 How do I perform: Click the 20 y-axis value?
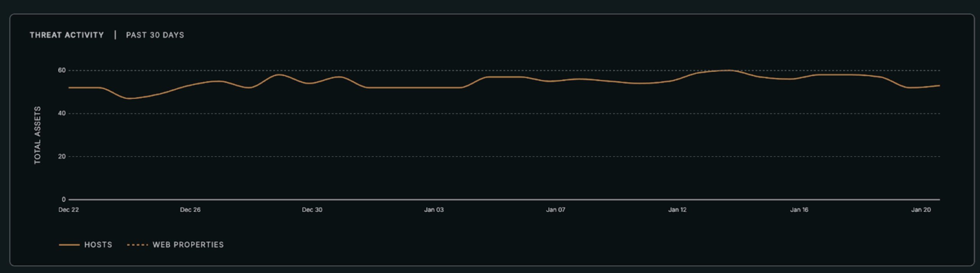point(62,157)
